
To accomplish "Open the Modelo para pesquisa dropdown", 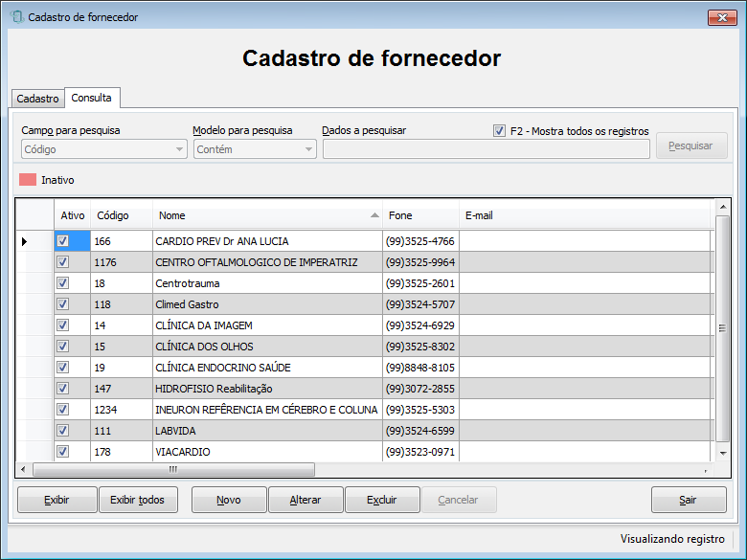I will 255,149.
